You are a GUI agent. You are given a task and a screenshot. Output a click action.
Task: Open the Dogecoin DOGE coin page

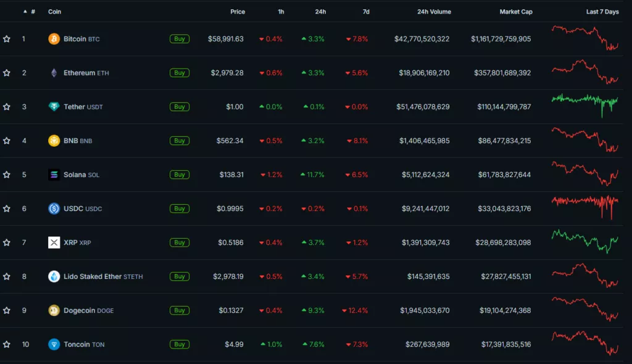(x=89, y=310)
